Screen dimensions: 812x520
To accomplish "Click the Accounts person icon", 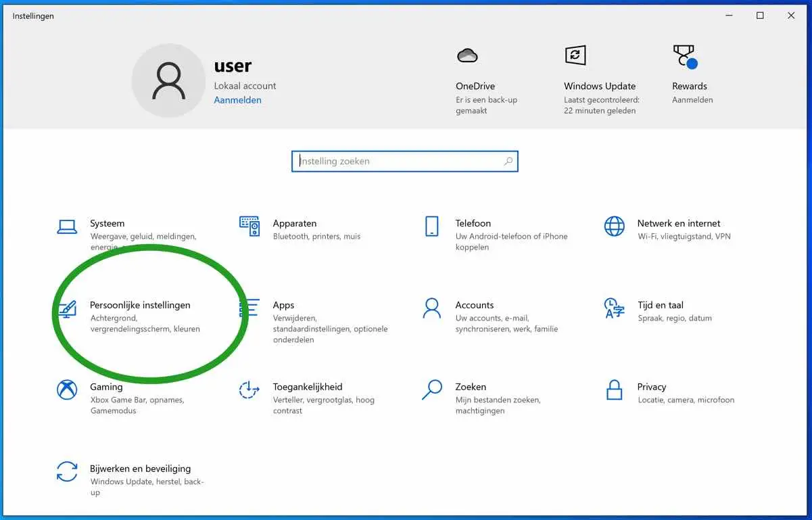I will pos(431,308).
